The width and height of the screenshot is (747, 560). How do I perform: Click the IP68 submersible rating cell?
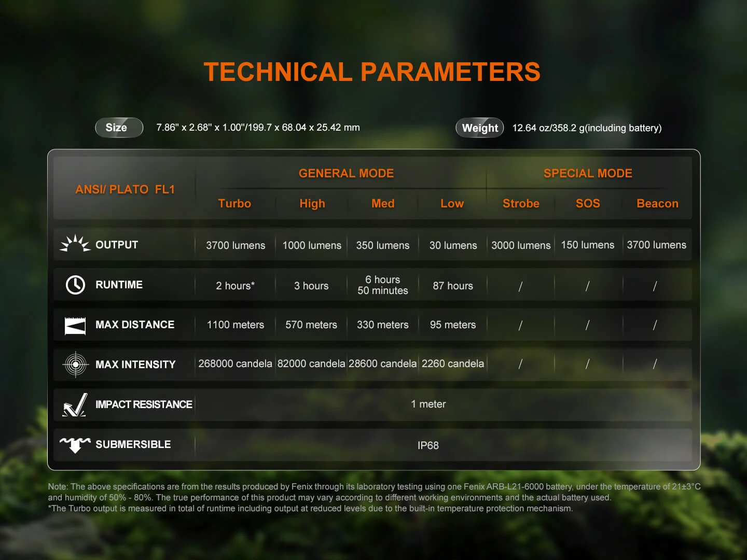pyautogui.click(x=428, y=445)
